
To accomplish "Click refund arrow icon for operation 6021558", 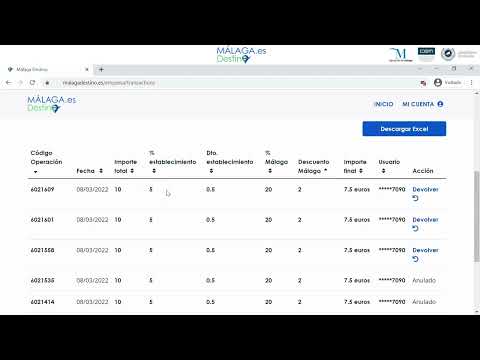I will [x=415, y=259].
